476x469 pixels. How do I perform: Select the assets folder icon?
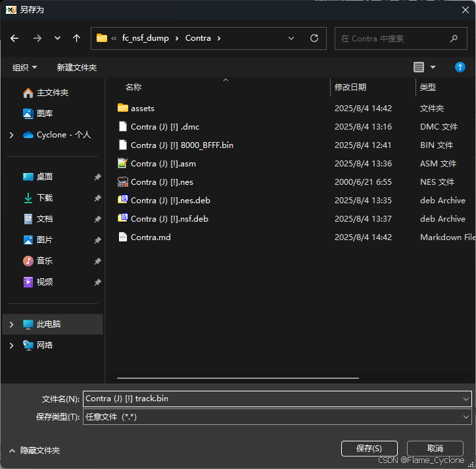click(123, 108)
